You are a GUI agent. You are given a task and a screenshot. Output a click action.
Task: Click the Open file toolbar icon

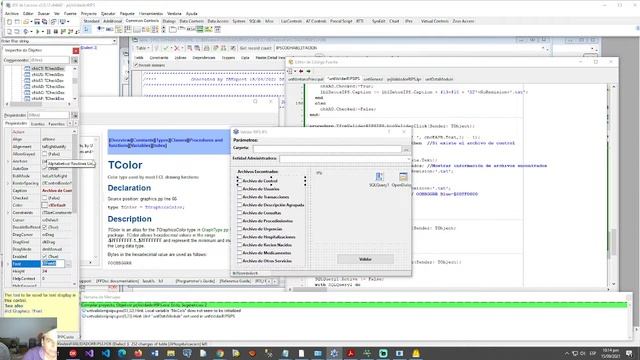(26, 22)
